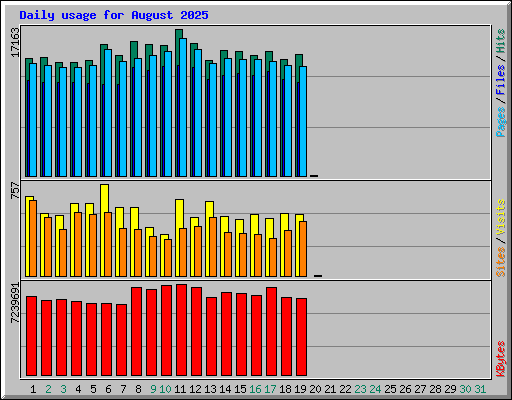Click green weekend day label 24
This screenshot has width=512, height=400.
point(375,389)
